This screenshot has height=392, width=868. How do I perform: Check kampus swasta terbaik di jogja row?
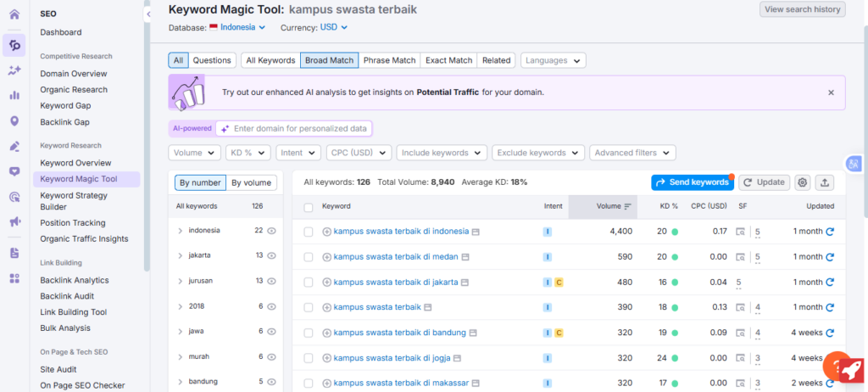309,358
